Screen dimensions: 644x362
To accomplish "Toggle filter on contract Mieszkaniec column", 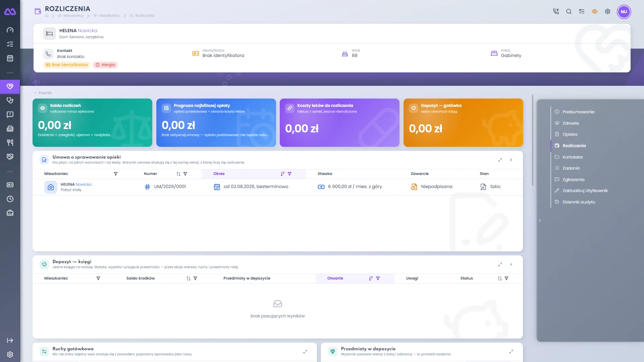I will (116, 174).
